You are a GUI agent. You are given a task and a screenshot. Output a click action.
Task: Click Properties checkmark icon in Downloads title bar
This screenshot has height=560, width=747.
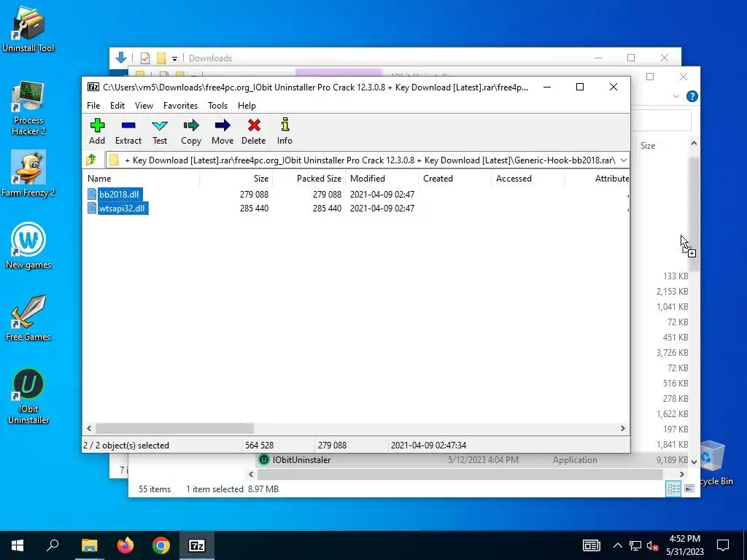[x=145, y=58]
